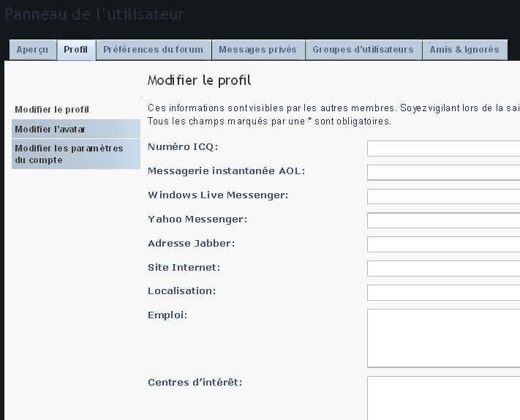Viewport: 520px width, 420px height.
Task: Select Modifier le profil in sidebar
Action: pyautogui.click(x=76, y=110)
